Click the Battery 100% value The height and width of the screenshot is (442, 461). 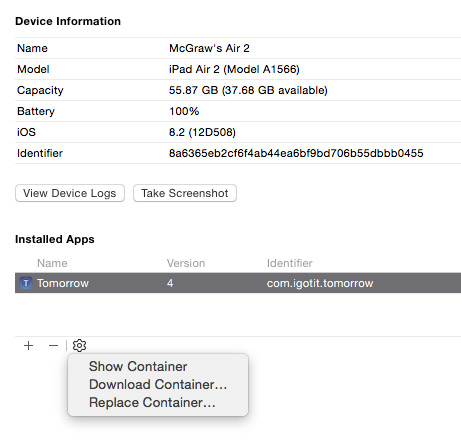click(x=184, y=111)
